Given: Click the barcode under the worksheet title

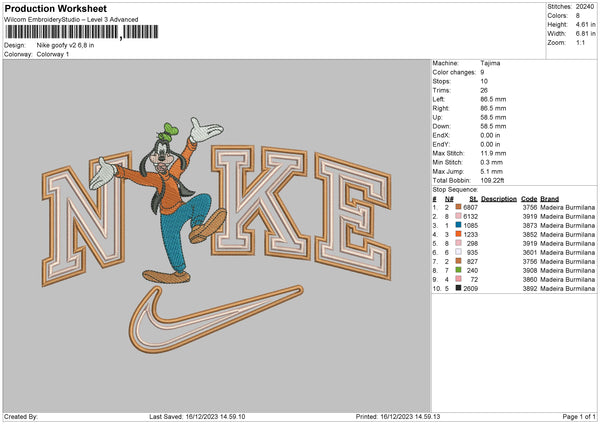Looking at the screenshot, I should [x=81, y=32].
